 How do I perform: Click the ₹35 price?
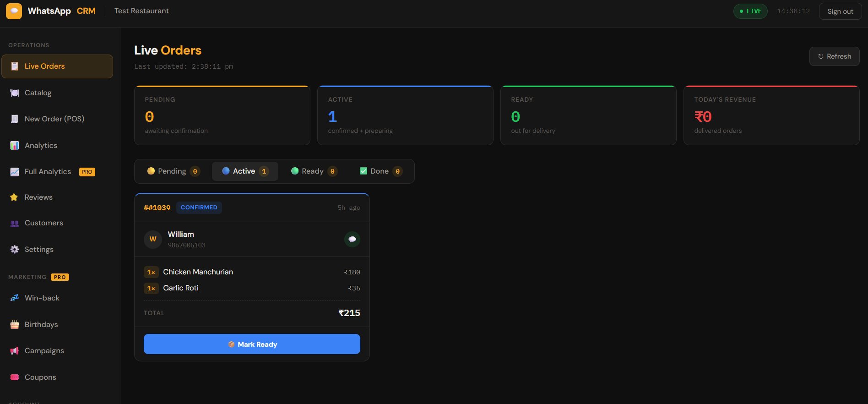pos(354,288)
